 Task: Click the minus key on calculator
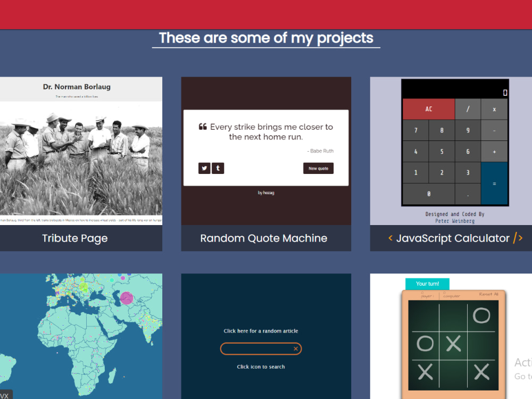click(494, 130)
